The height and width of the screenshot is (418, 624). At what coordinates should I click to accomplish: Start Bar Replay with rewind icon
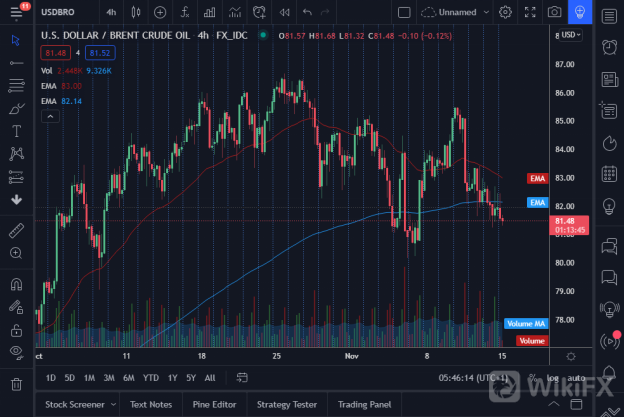tap(284, 12)
